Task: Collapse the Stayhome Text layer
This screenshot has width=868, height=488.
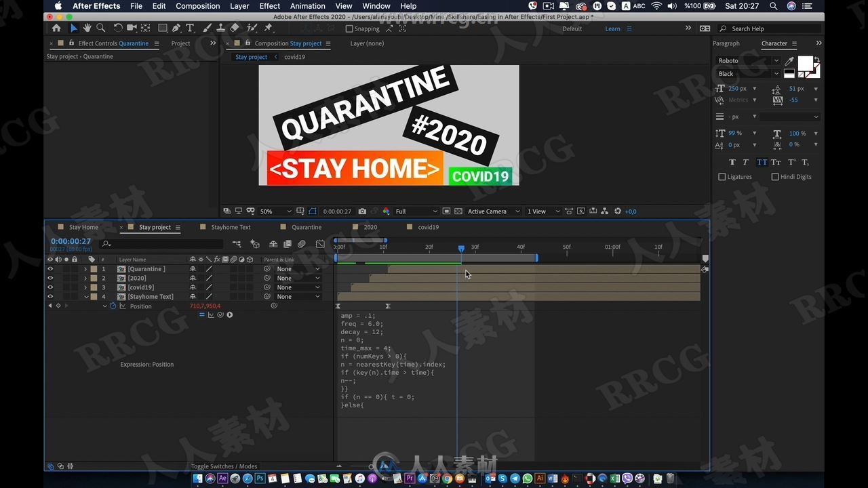Action: pyautogui.click(x=85, y=296)
